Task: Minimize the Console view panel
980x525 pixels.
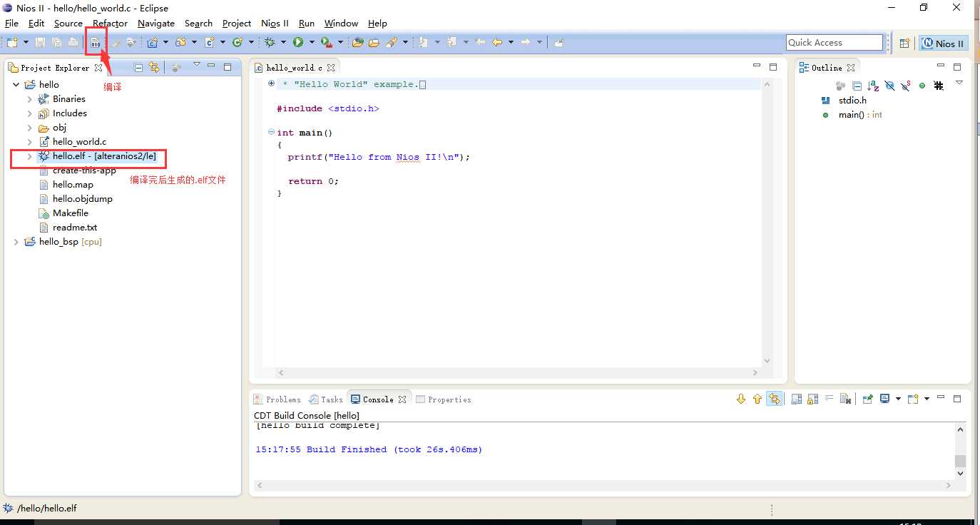Action: click(x=941, y=397)
